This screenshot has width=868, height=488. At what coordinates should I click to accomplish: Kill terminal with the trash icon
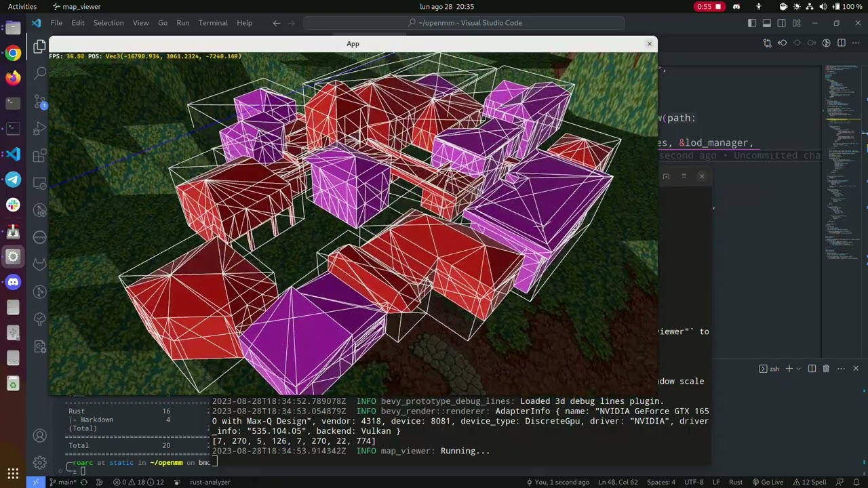pyautogui.click(x=826, y=369)
